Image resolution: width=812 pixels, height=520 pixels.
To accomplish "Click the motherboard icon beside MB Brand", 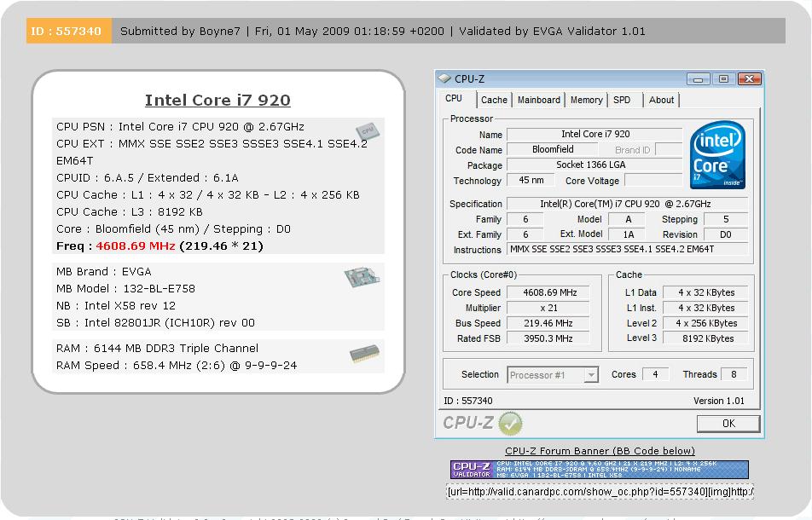I will point(362,277).
